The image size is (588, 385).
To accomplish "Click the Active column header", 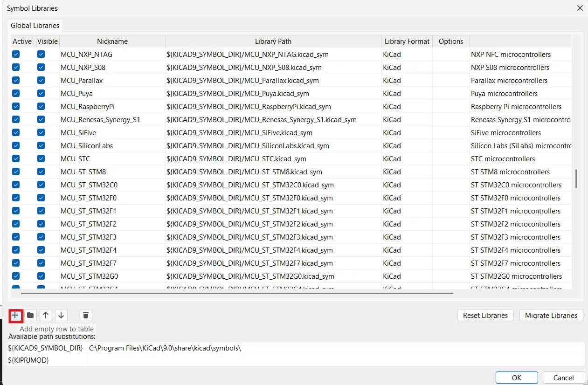I will 22,41.
